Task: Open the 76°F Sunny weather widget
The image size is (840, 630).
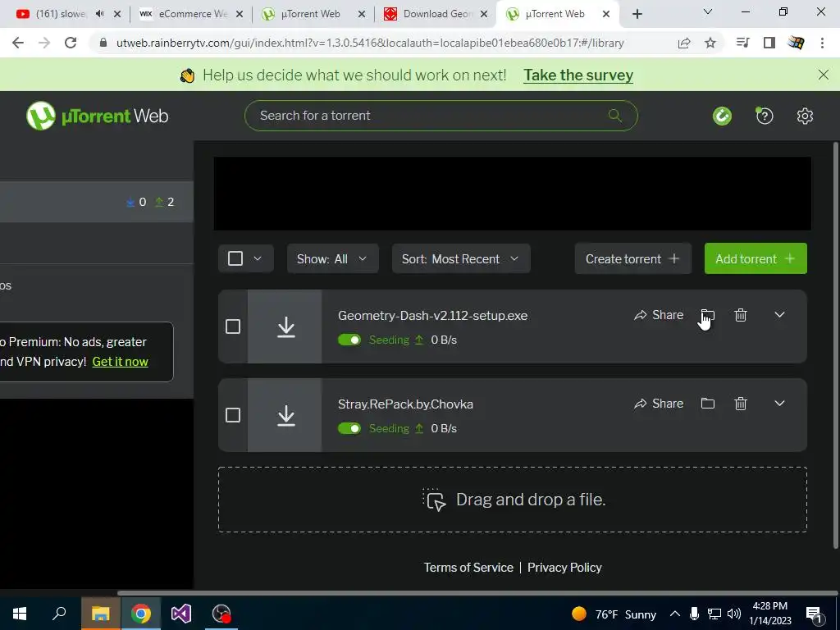Action: click(x=614, y=614)
